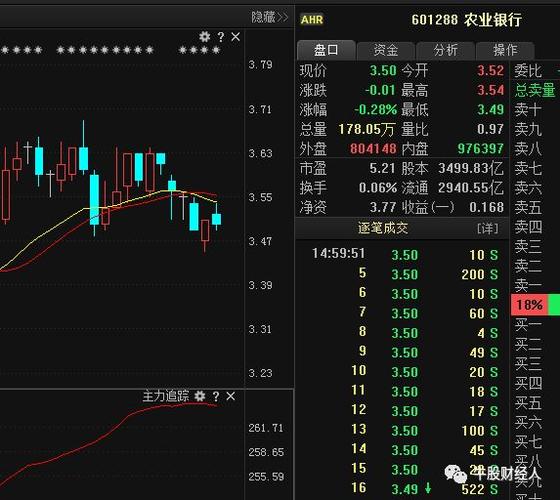Switch to the 资金 tab
The width and height of the screenshot is (560, 500).
point(386,50)
